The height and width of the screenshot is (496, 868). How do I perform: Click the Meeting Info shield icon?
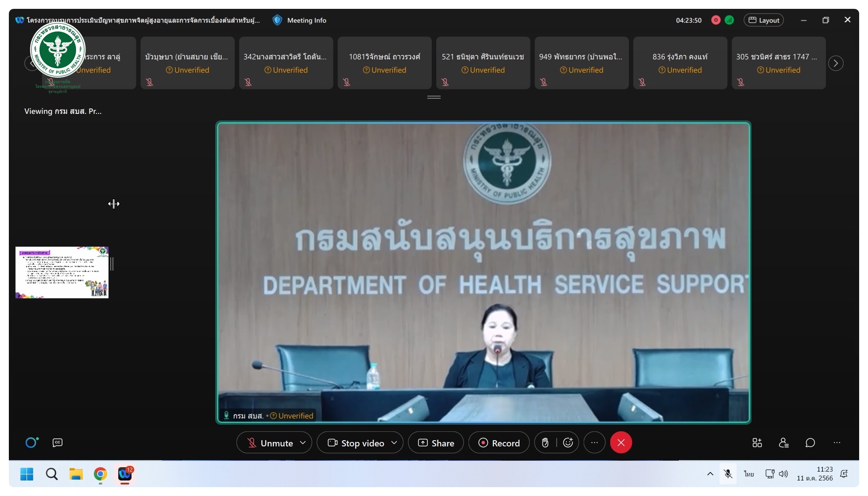click(x=277, y=20)
